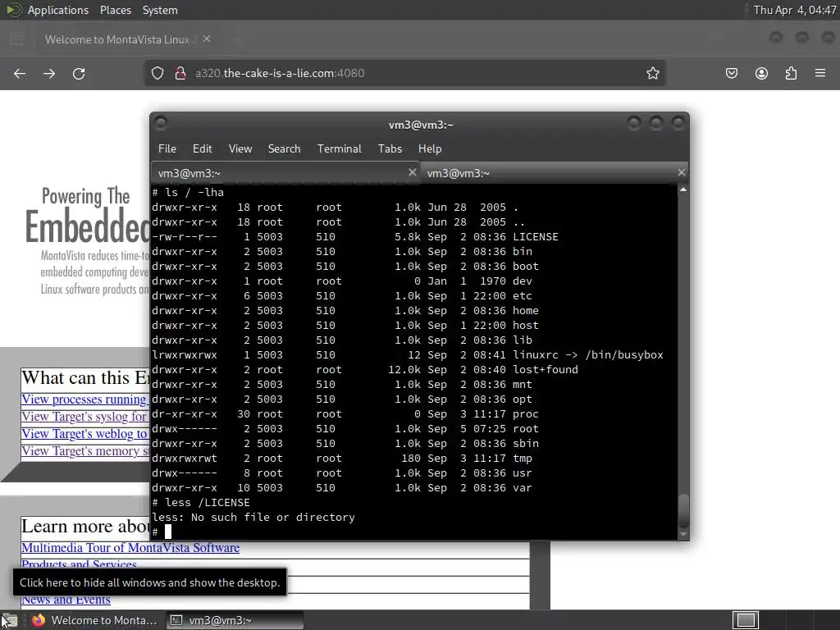Open the Firefox hamburger menu
840x630 pixels.
pos(820,73)
